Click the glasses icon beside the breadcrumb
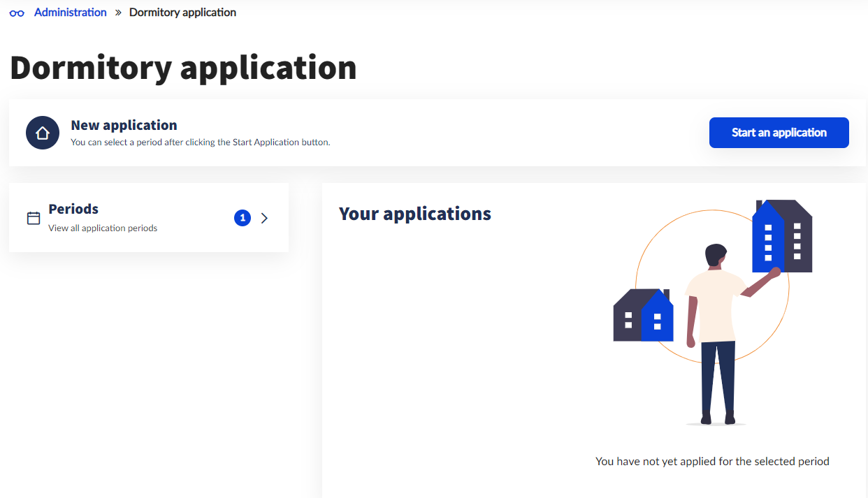This screenshot has height=498, width=868. point(17,13)
